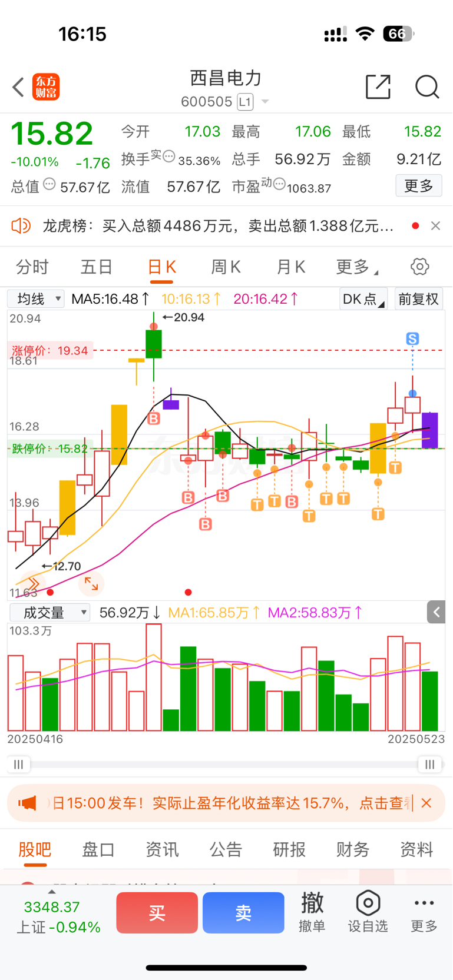Switch to 财务 tab
Image resolution: width=453 pixels, height=980 pixels.
[353, 849]
